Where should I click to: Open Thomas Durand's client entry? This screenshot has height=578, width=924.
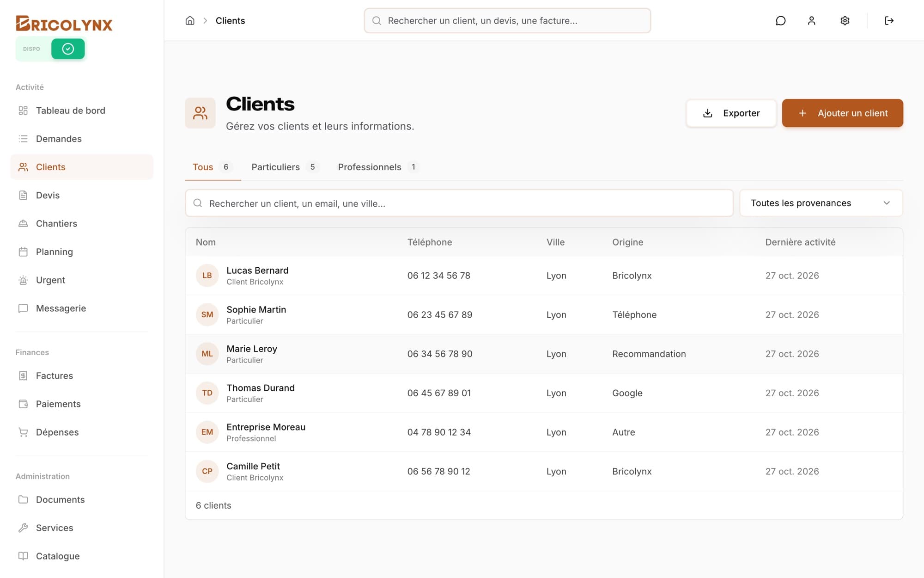tap(544, 393)
